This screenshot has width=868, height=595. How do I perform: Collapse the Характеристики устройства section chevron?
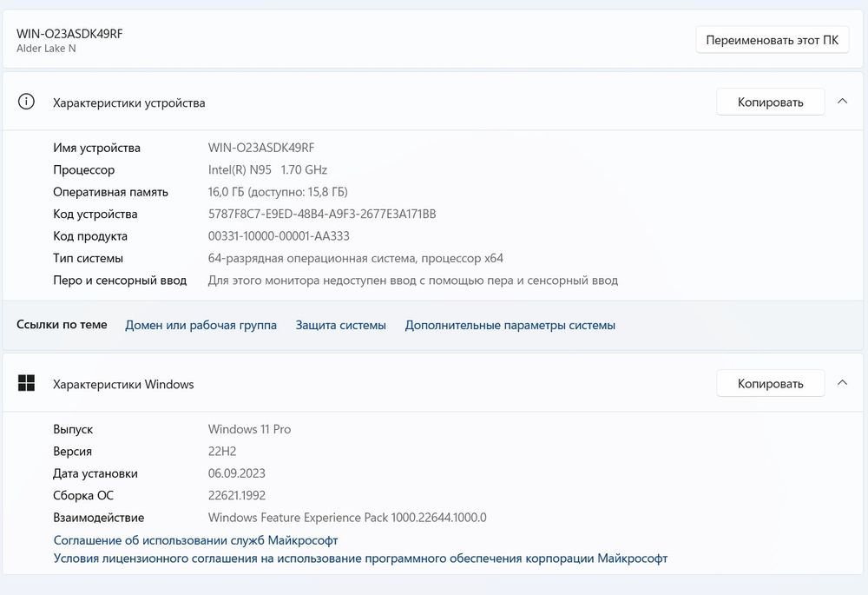pos(842,102)
